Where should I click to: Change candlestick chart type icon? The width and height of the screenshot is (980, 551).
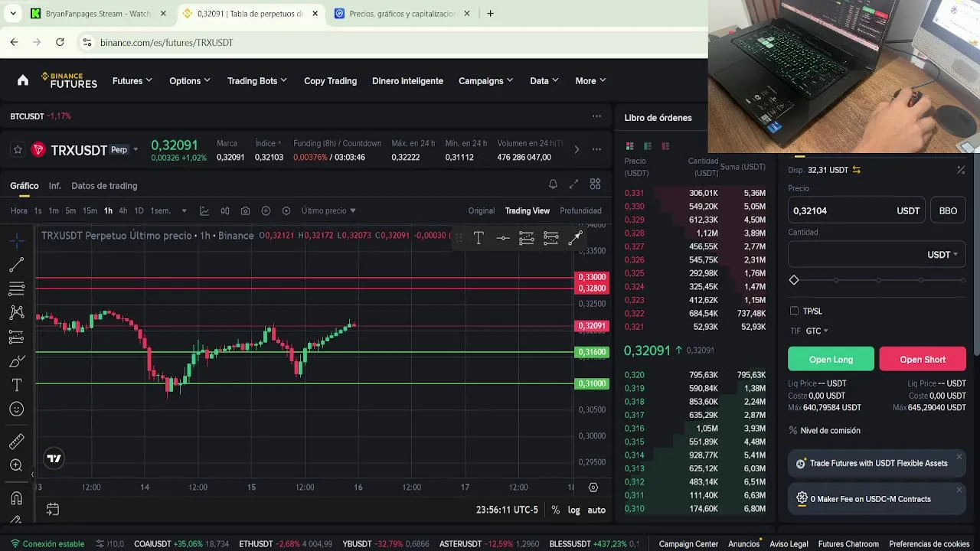click(x=225, y=210)
